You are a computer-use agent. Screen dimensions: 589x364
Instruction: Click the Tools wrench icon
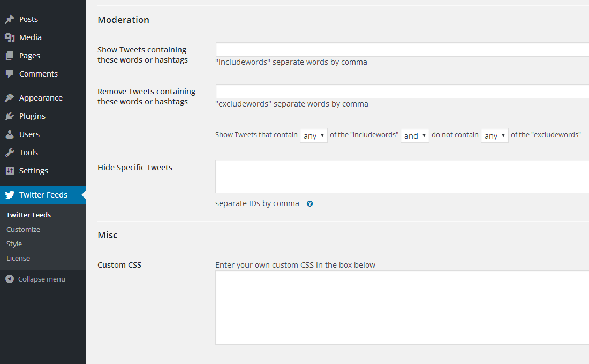10,153
